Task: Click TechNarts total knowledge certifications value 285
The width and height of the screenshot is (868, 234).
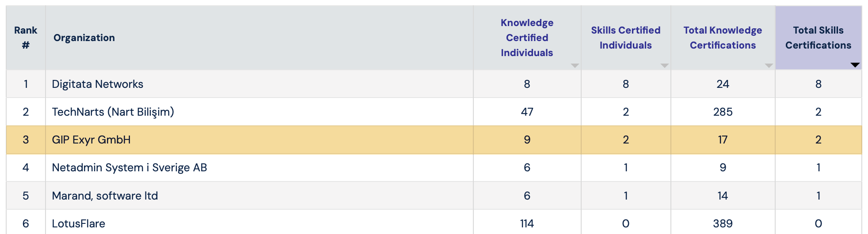Action: point(723,112)
